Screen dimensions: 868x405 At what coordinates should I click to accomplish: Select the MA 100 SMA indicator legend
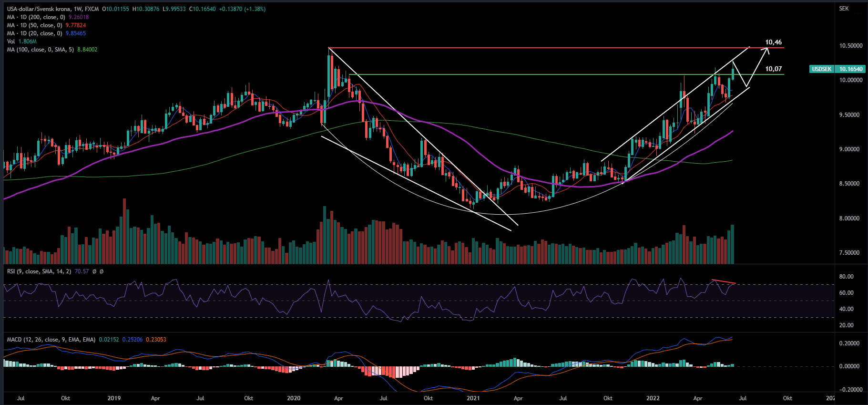40,50
